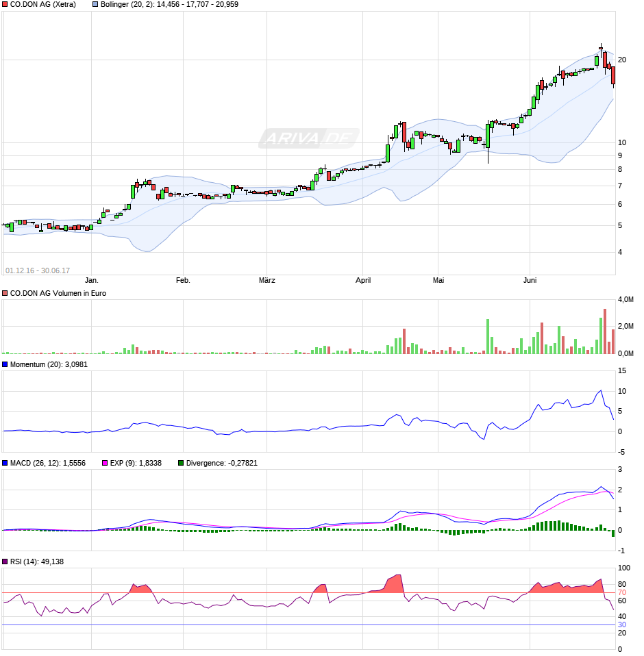Click the last red candlestick at chart end
The height and width of the screenshot is (656, 644).
(x=613, y=75)
